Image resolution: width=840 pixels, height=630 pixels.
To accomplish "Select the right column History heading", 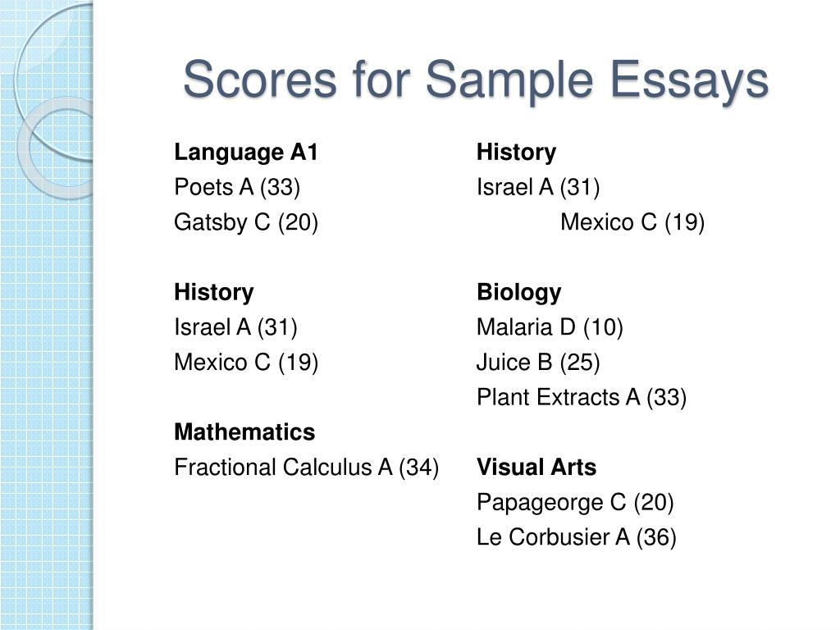I will click(x=517, y=152).
